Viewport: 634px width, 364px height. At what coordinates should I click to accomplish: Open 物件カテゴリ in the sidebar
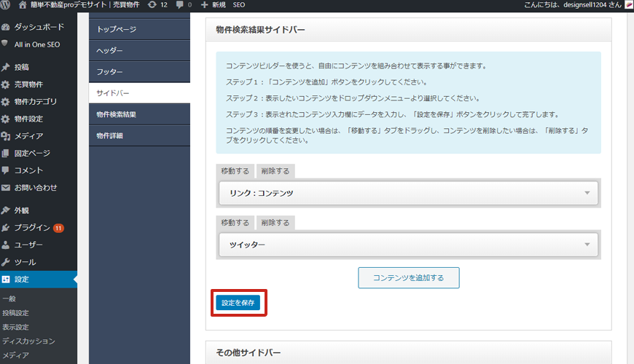[35, 102]
